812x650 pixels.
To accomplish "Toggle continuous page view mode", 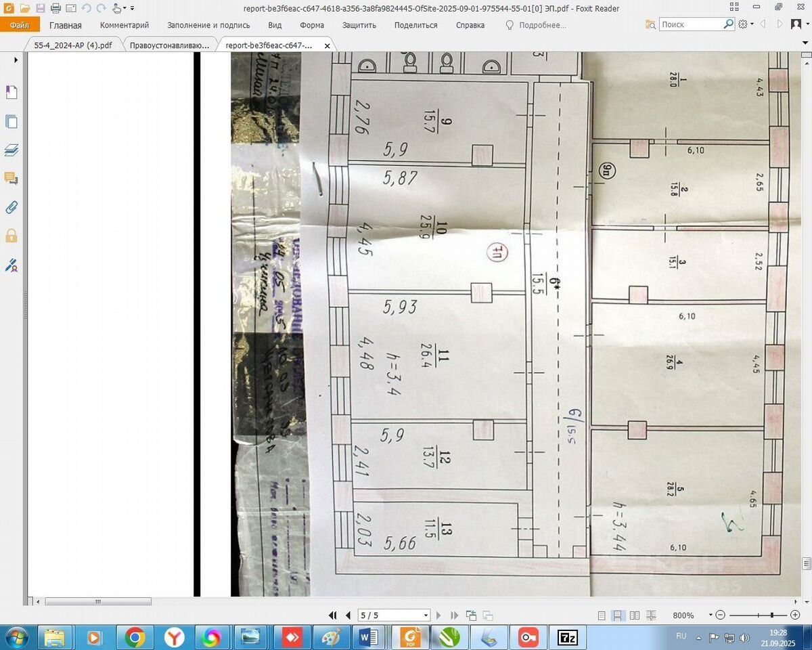I will point(617,615).
